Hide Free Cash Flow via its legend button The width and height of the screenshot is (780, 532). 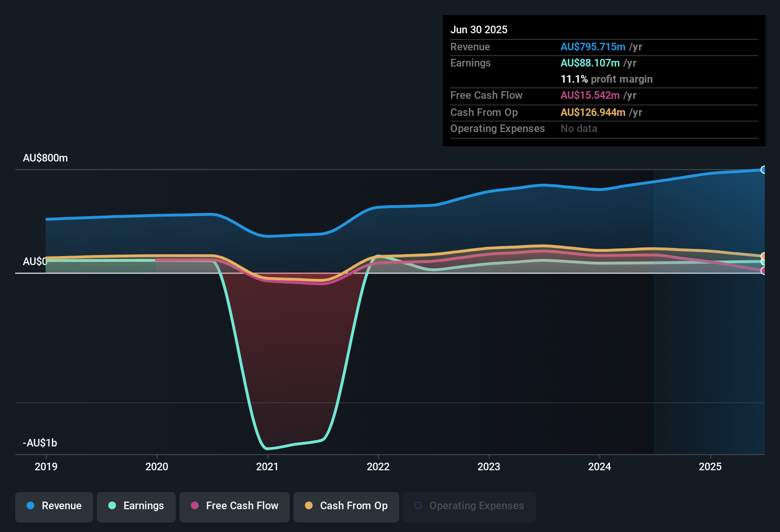(x=234, y=506)
